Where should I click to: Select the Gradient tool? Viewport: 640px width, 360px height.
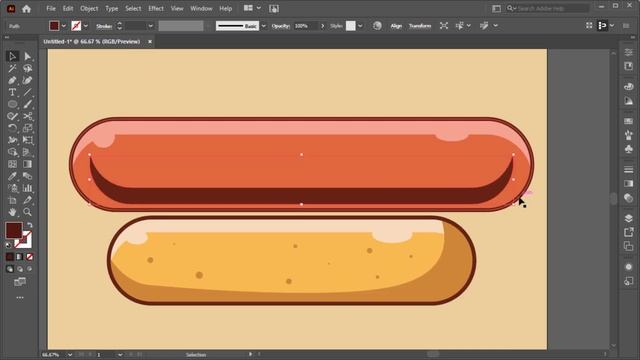pyautogui.click(x=27, y=164)
